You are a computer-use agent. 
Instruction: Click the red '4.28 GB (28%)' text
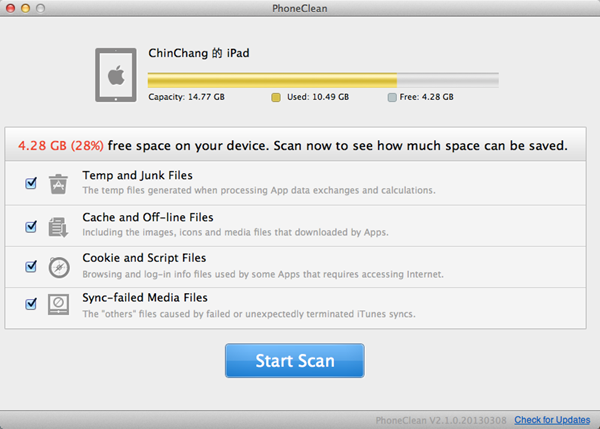click(61, 146)
